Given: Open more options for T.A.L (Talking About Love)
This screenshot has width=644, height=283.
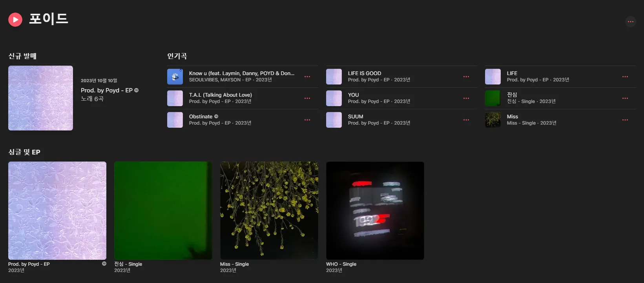Looking at the screenshot, I should pos(307,98).
